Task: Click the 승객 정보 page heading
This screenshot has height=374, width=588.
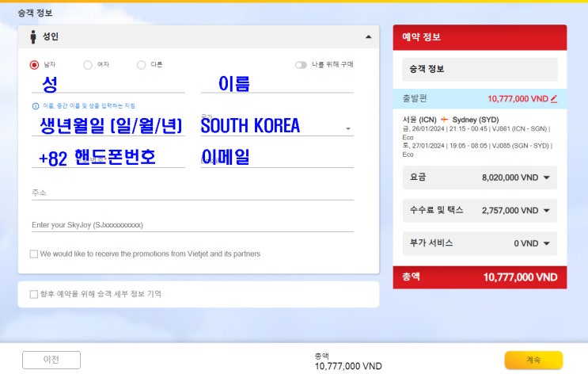Action: click(x=36, y=13)
